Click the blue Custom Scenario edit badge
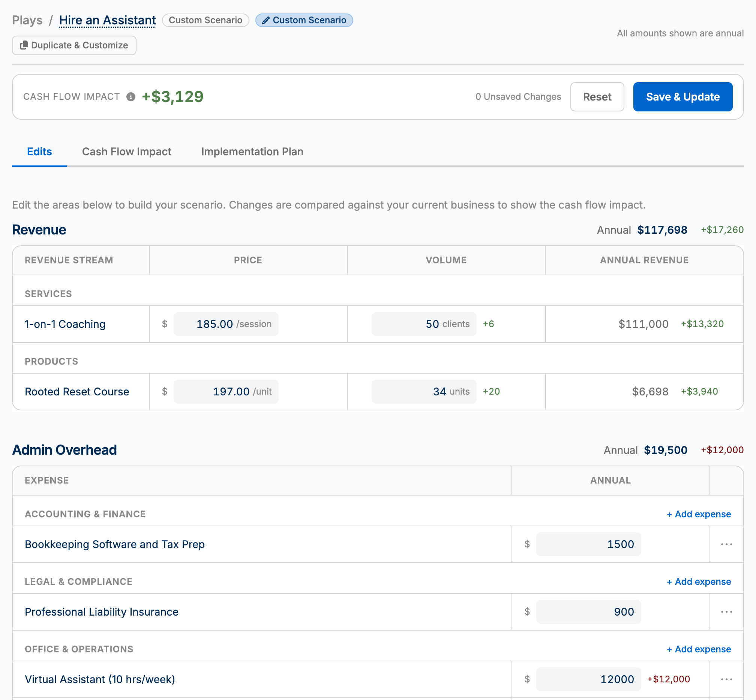Screen dimensions: 756x700 (x=304, y=20)
